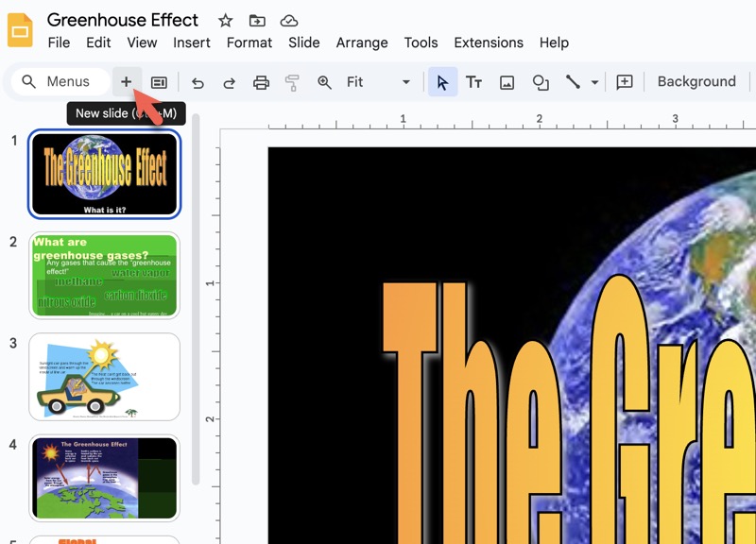Open the File menu
Viewport: 756px width, 544px height.
pyautogui.click(x=59, y=42)
